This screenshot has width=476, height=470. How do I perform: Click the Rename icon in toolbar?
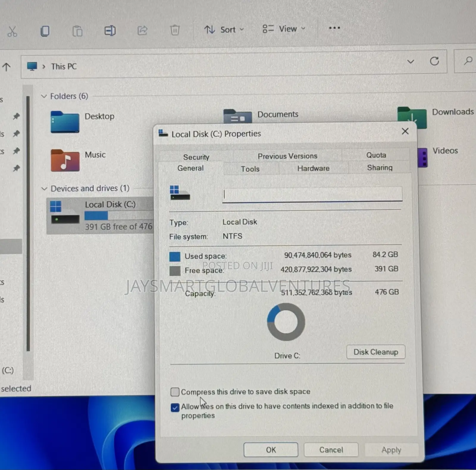pyautogui.click(x=110, y=31)
